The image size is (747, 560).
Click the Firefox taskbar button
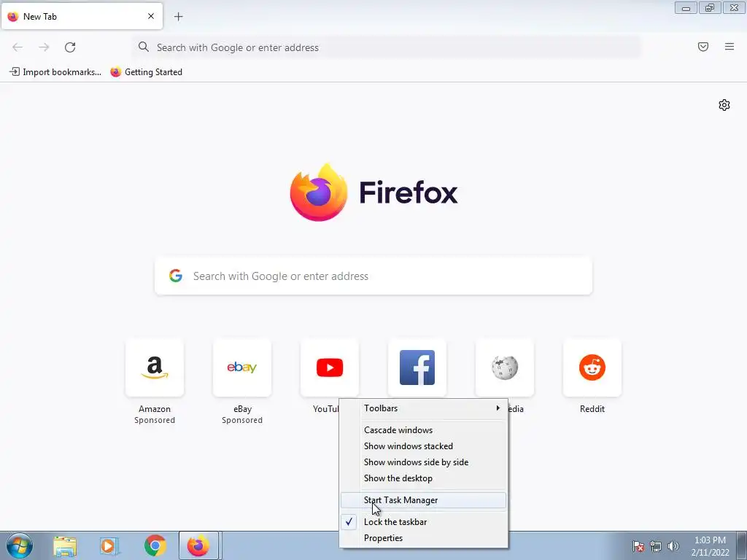(x=198, y=545)
